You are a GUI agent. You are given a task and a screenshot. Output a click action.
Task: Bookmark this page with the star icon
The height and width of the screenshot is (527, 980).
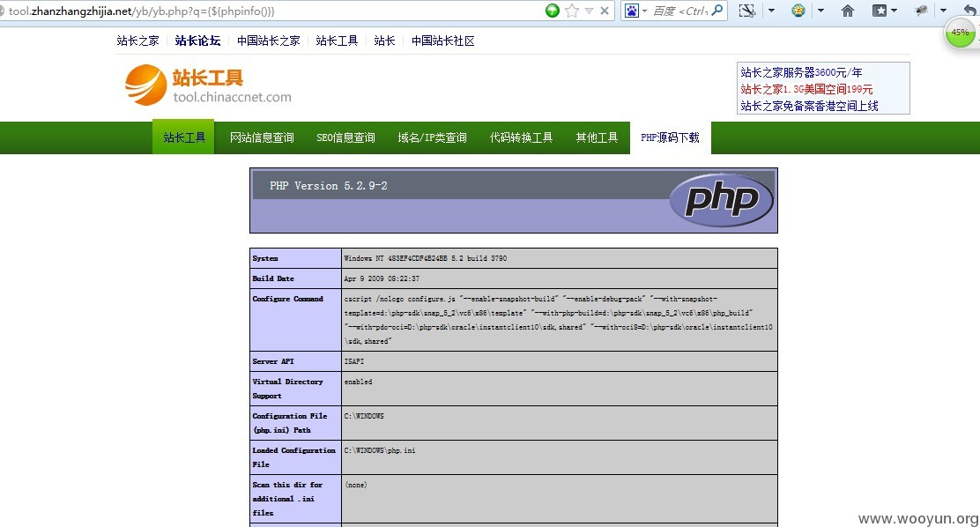(x=571, y=11)
